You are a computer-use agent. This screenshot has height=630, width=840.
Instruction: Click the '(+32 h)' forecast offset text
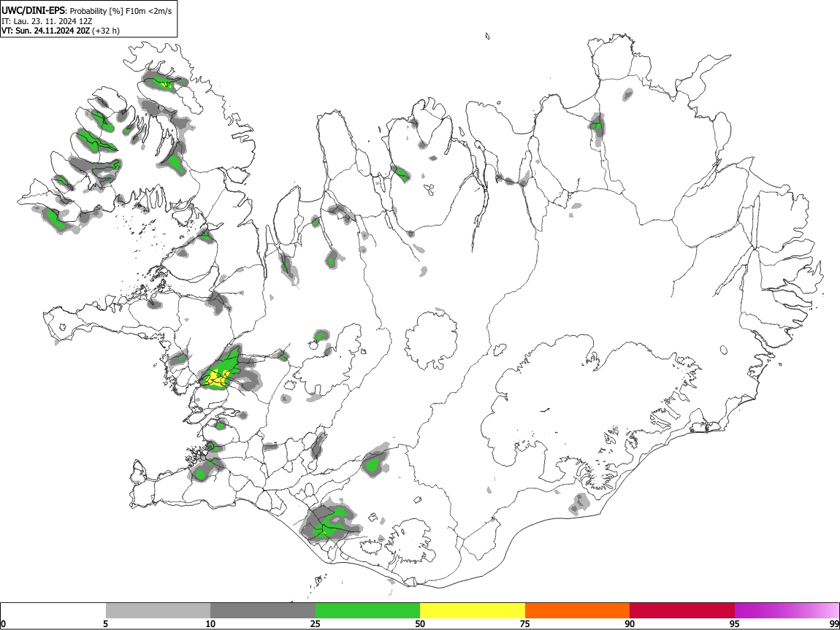[x=106, y=31]
